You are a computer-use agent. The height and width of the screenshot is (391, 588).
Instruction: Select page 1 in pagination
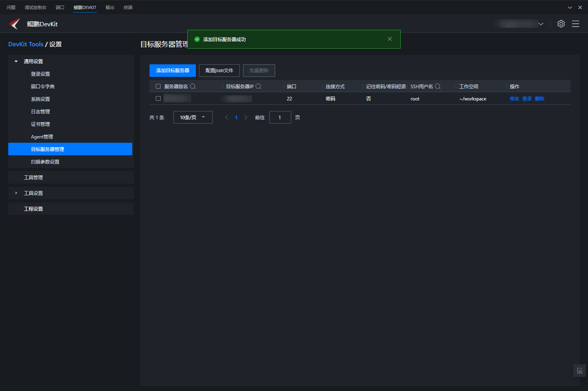tap(236, 117)
